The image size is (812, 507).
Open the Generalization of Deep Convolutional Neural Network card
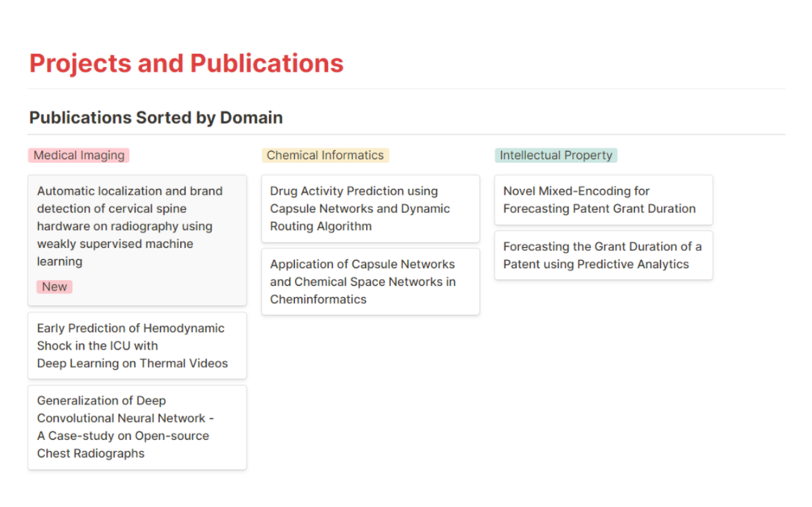pos(137,427)
